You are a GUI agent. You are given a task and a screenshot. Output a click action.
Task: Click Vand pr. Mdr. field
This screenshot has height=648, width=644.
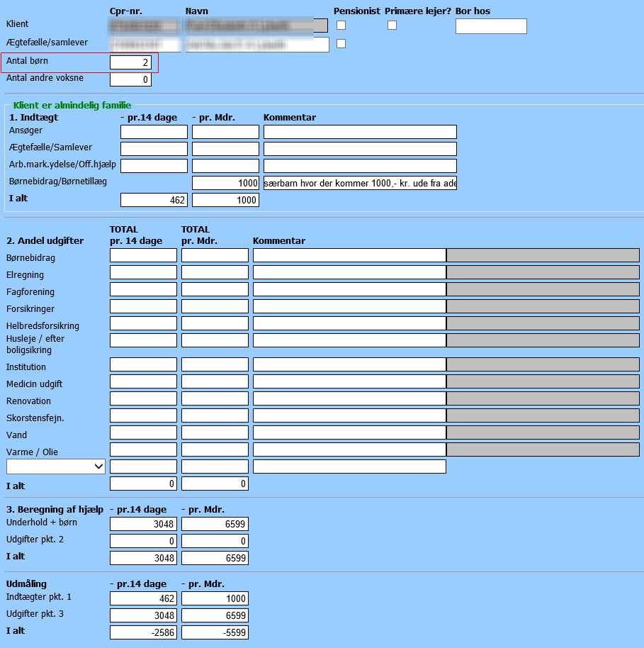pyautogui.click(x=215, y=432)
